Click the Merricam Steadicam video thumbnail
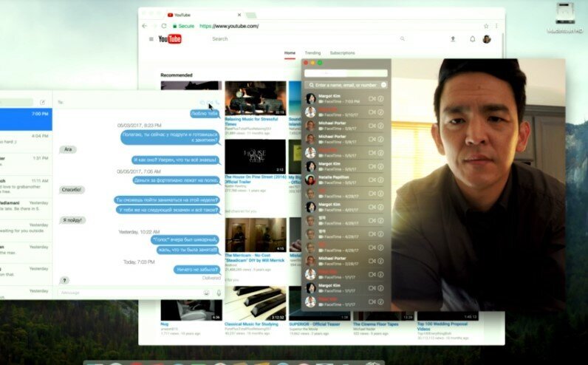This screenshot has width=588, height=365. click(256, 235)
